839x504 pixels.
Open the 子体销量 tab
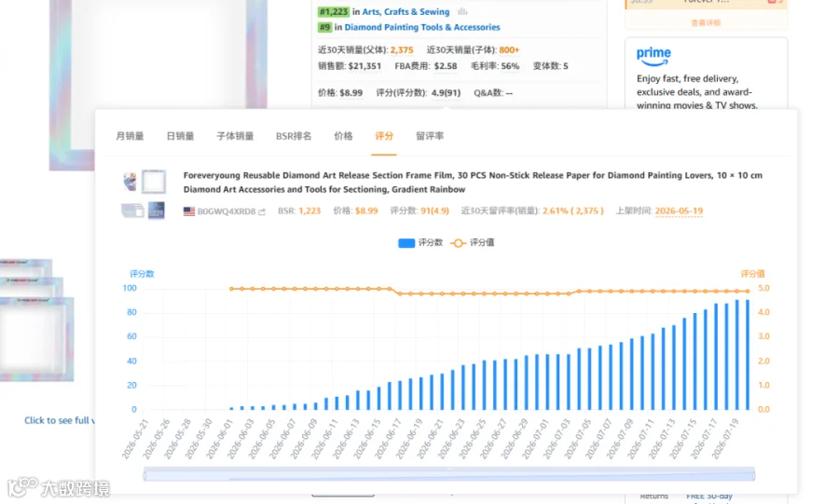click(x=235, y=136)
